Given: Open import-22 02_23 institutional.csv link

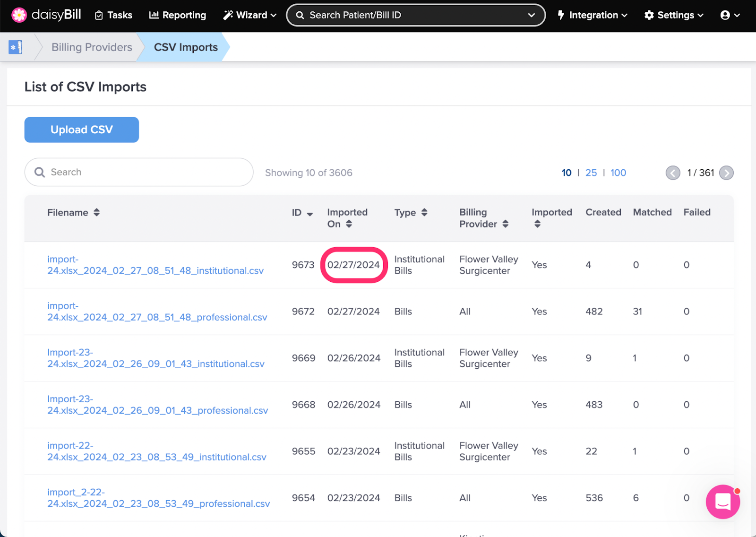Looking at the screenshot, I should tap(157, 451).
